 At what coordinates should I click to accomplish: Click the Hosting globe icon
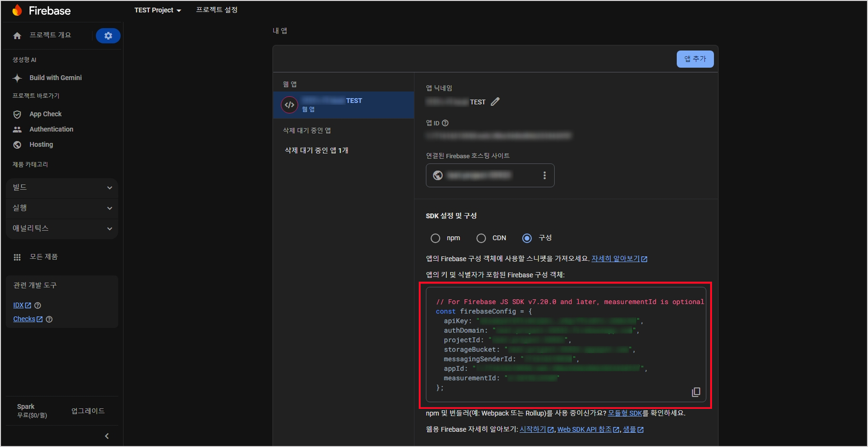click(x=17, y=145)
